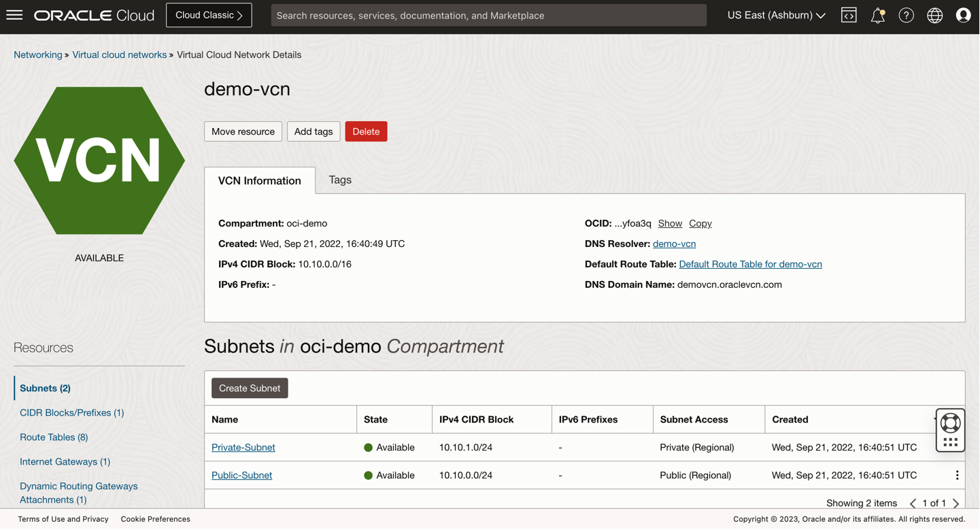This screenshot has height=530, width=980.
Task: Open Subnets (2) in Resources list
Action: point(45,388)
